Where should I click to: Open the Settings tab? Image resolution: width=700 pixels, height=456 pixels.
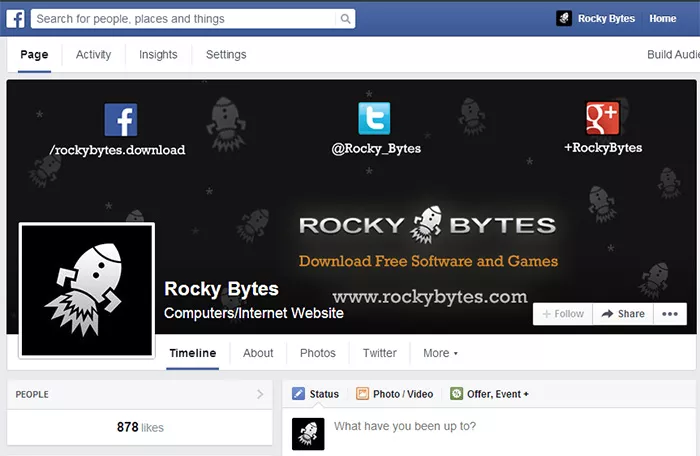click(x=226, y=54)
